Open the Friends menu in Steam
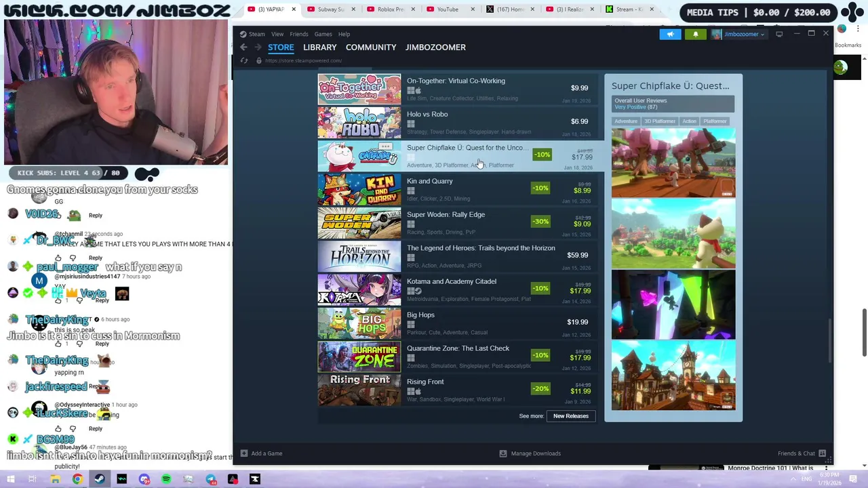 coord(298,34)
